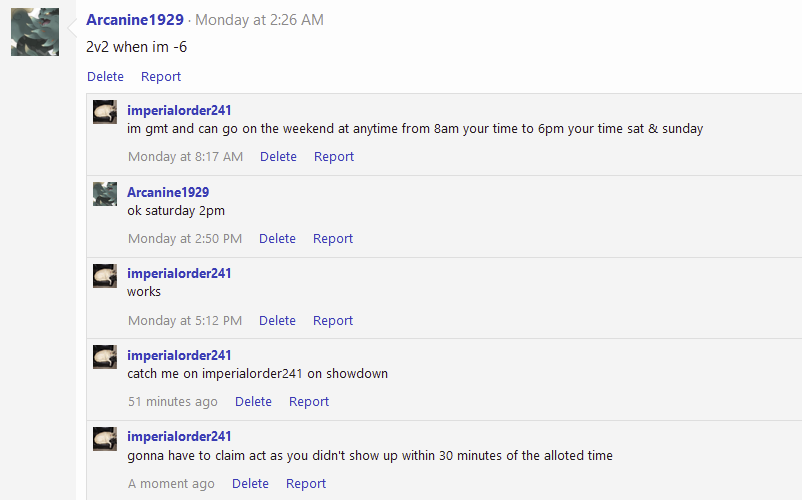This screenshot has width=802, height=500.
Task: Report the 'works' comment from 5:12 PM
Action: pyautogui.click(x=332, y=321)
